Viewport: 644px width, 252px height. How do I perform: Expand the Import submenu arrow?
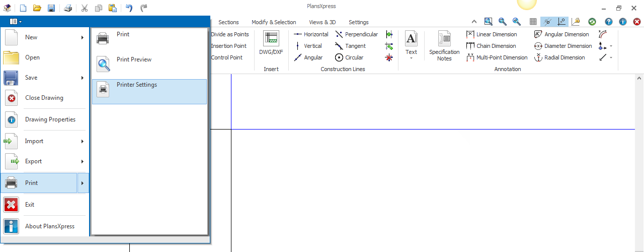click(x=83, y=141)
